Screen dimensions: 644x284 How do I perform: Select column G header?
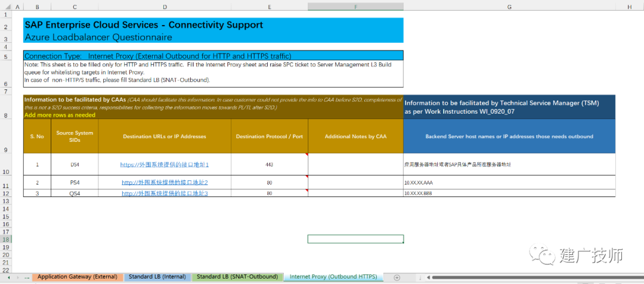[509, 7]
